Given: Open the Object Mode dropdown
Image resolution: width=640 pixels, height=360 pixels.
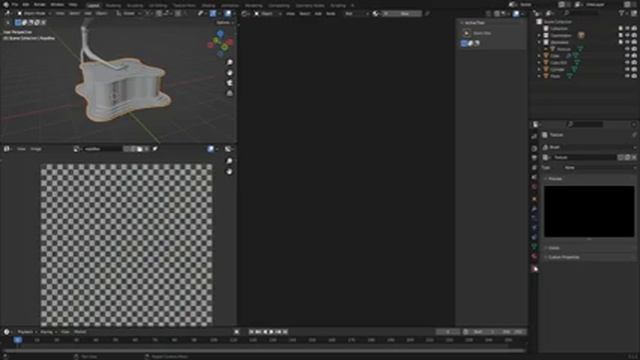Looking at the screenshot, I should click(34, 13).
